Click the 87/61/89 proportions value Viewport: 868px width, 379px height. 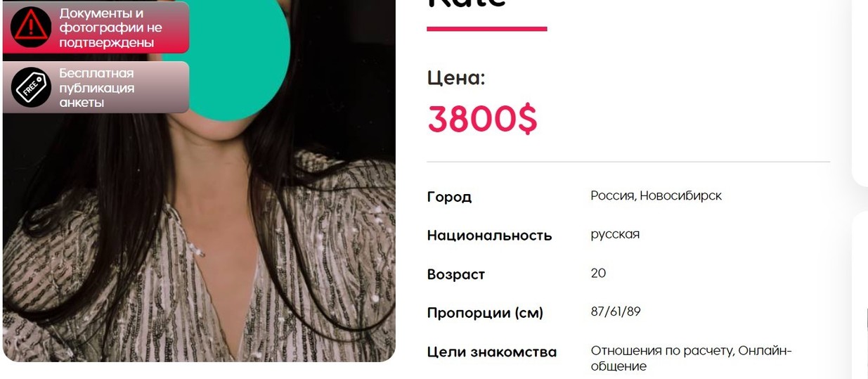(x=616, y=311)
